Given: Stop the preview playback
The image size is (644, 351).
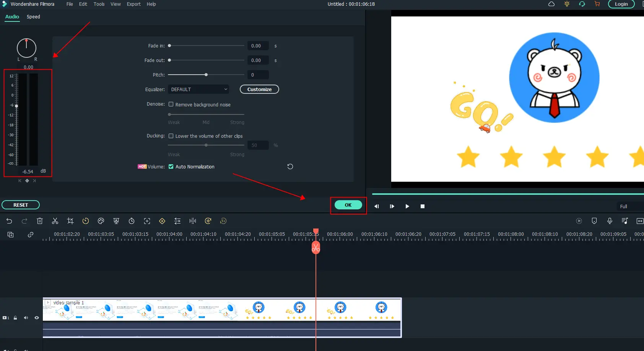Looking at the screenshot, I should 423,206.
